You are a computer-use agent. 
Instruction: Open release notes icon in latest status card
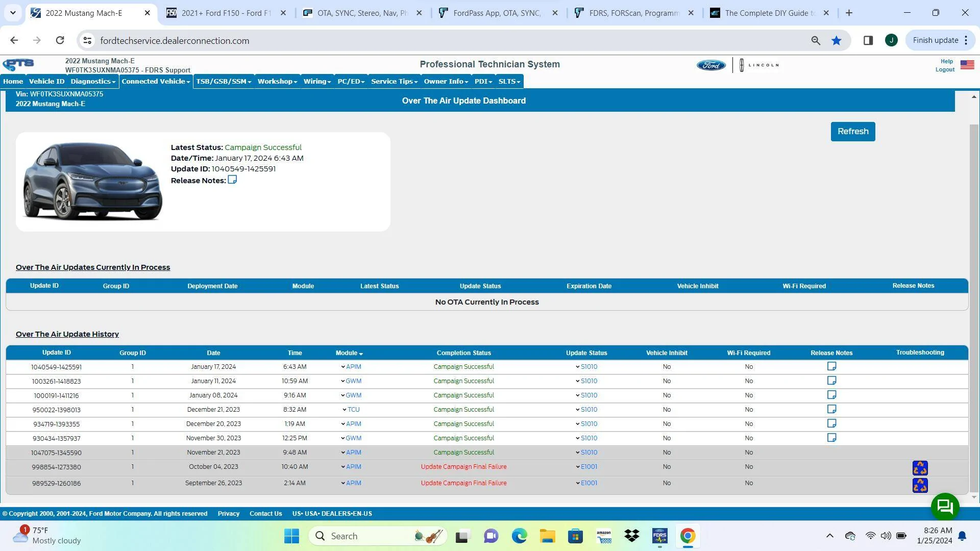[232, 180]
